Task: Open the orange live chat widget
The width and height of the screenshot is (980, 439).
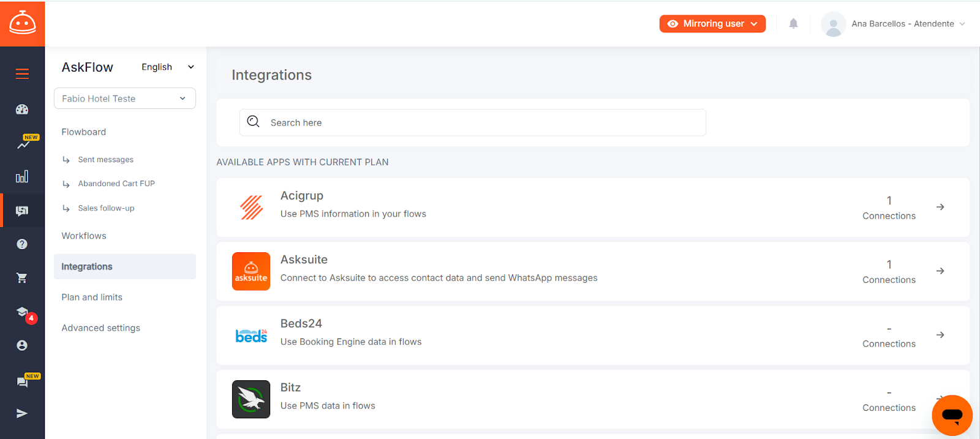Action: [952, 415]
